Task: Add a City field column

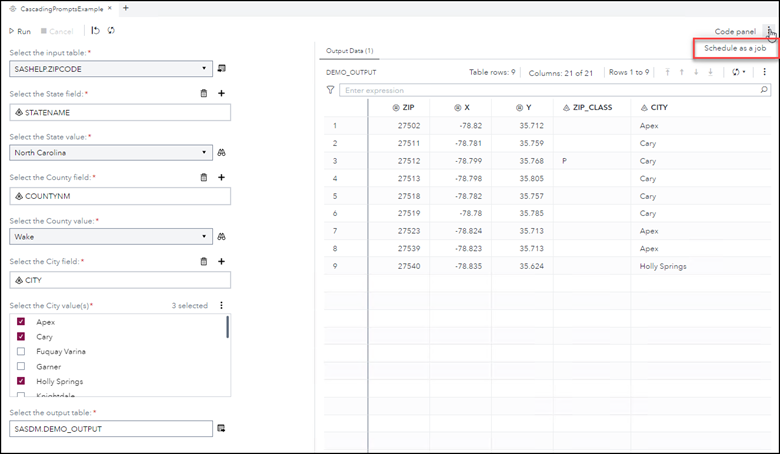Action: pyautogui.click(x=221, y=261)
